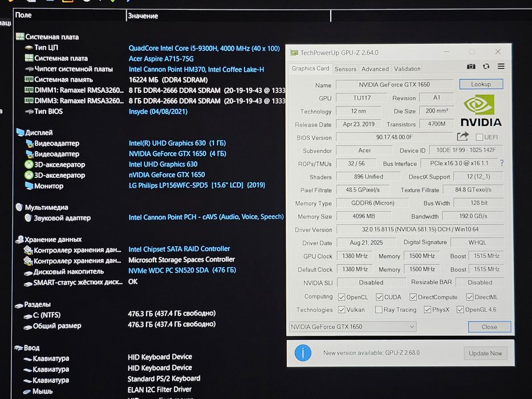This screenshot has height=399, width=532.
Task: Click the Системная плата section motherboard icon
Action: pyautogui.click(x=20, y=36)
